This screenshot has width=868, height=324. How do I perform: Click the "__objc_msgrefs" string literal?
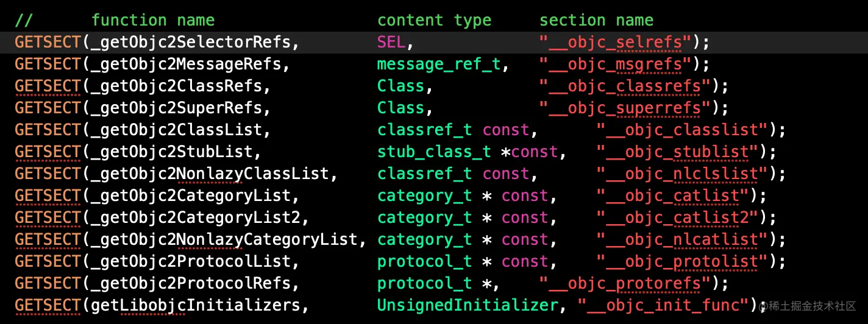pyautogui.click(x=615, y=64)
